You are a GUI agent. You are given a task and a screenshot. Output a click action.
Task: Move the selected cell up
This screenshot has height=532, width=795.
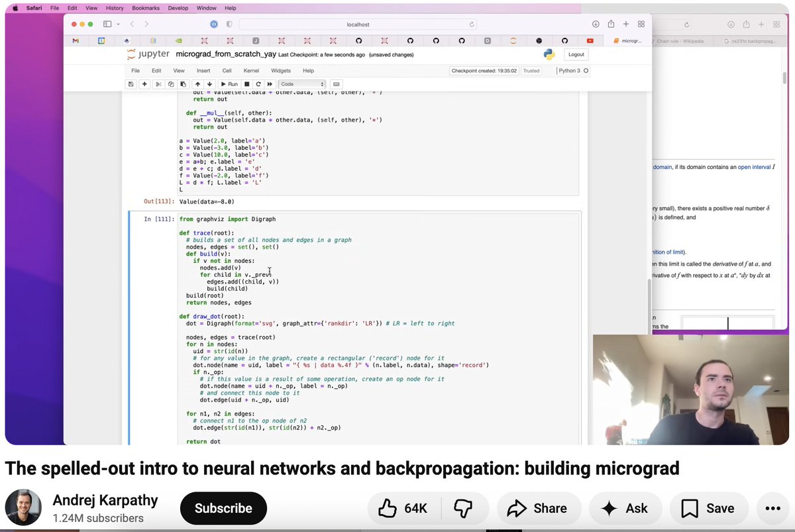click(x=197, y=84)
